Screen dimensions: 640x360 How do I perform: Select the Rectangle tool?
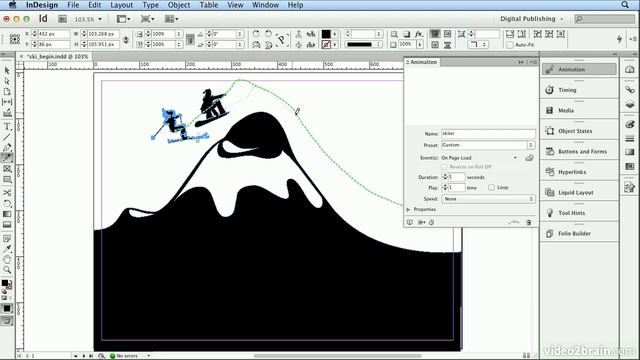click(7, 179)
